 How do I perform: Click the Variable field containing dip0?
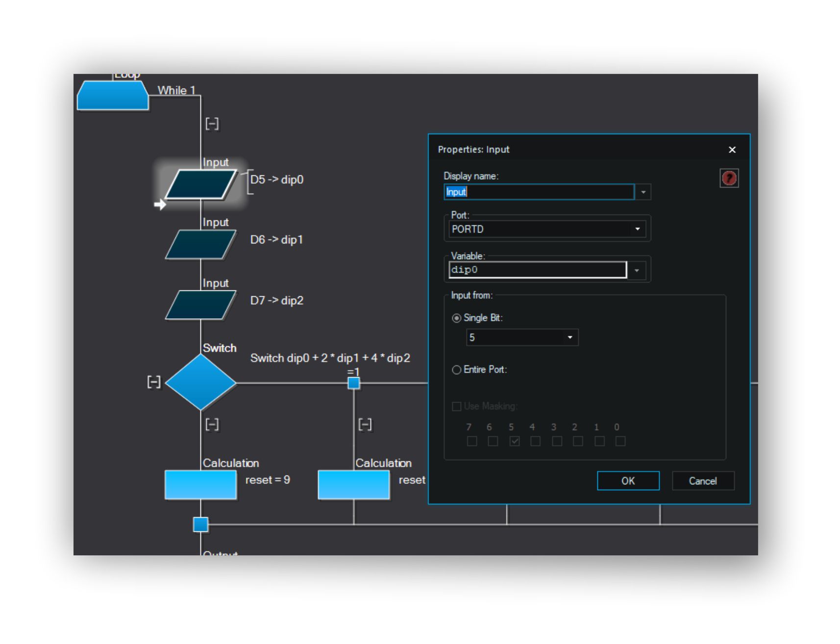538,270
